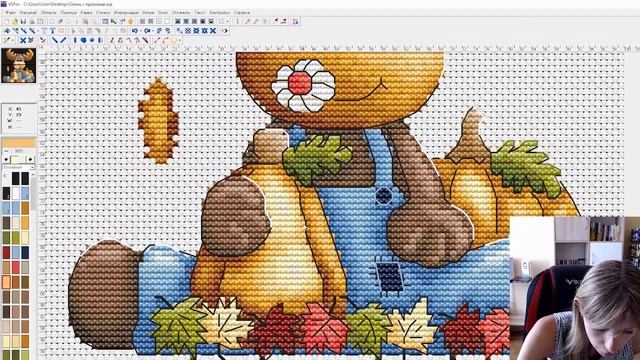Expand the Redo history dropdown arrow

coord(153,31)
